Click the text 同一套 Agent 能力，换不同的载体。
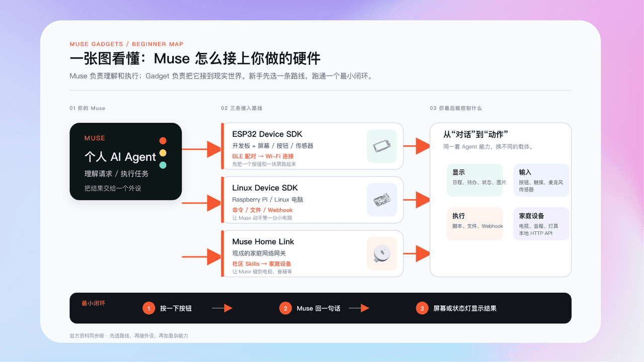Screen dimensions: 644x362 (x=488, y=147)
